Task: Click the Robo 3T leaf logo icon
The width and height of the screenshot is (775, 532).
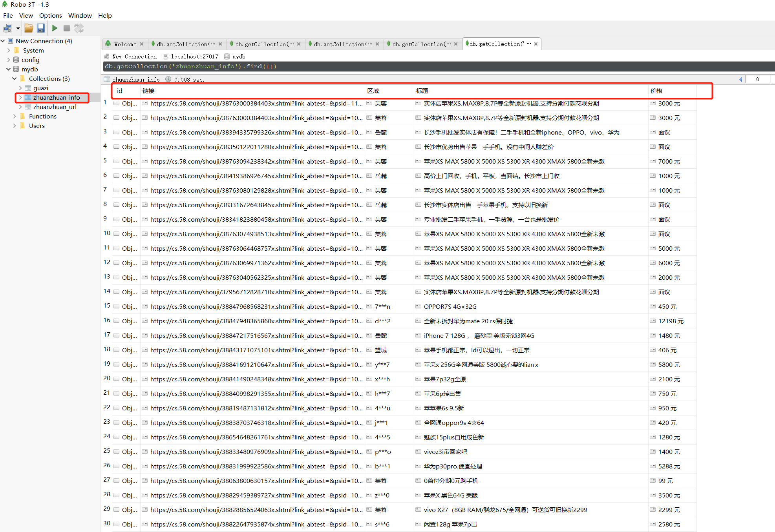Action: pos(5,4)
